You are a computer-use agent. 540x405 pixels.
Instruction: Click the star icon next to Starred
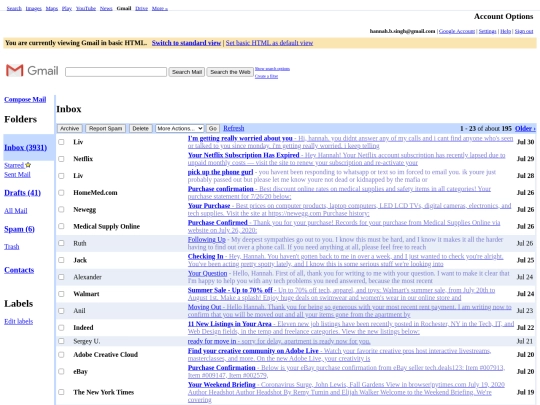28,165
